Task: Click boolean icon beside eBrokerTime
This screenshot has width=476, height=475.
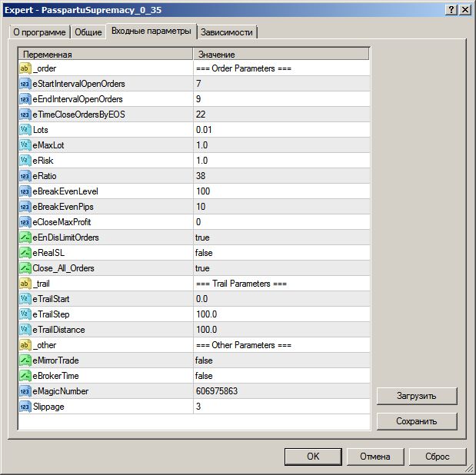Action: (25, 376)
